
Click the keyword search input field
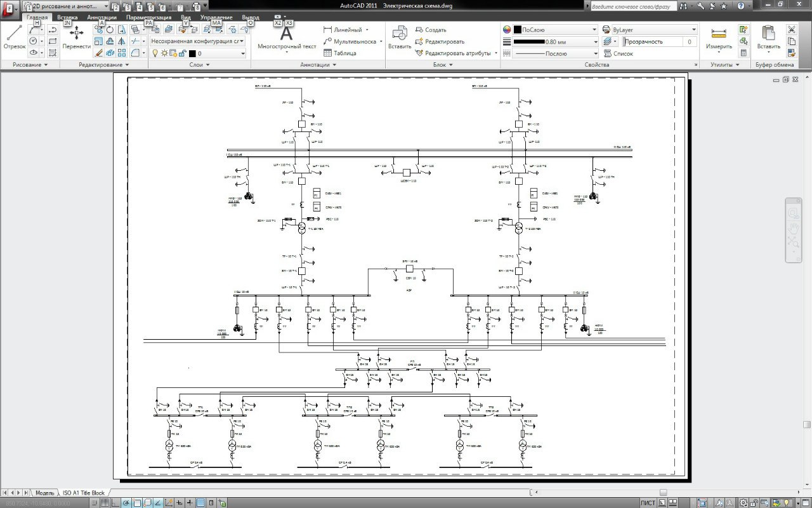631,6
